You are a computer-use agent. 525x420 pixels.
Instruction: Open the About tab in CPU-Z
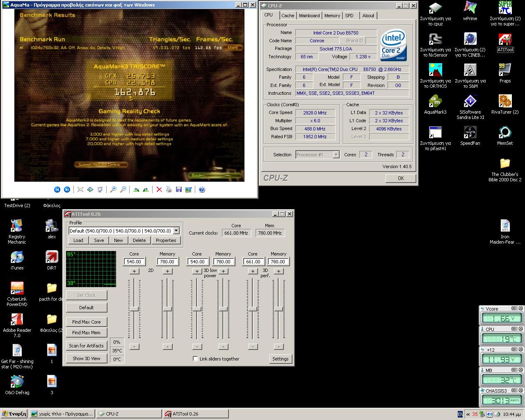click(x=368, y=16)
